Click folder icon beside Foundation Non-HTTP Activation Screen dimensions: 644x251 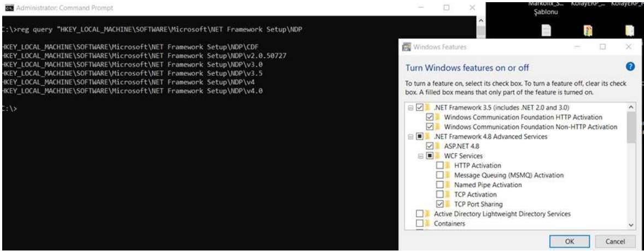438,127
